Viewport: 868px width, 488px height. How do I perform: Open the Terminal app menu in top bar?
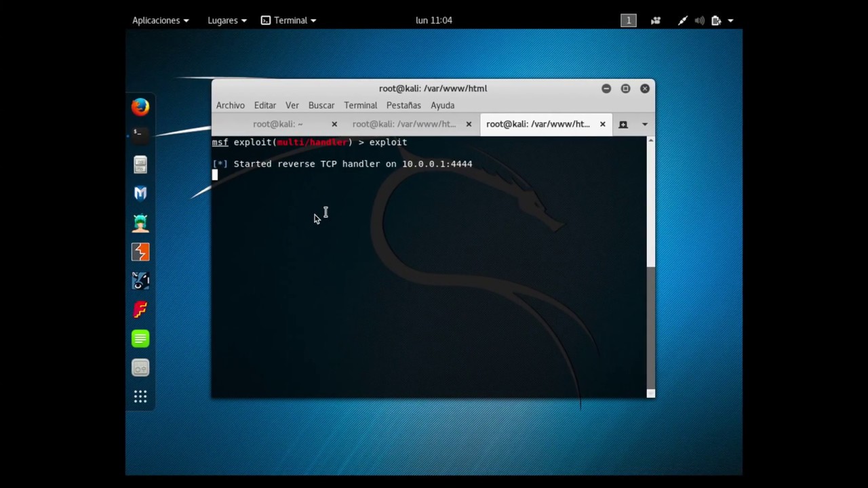click(289, 20)
